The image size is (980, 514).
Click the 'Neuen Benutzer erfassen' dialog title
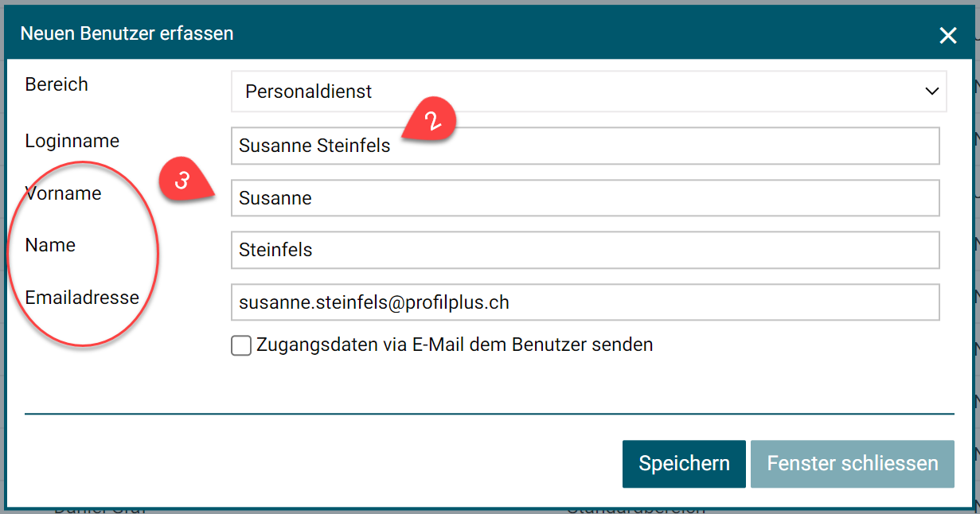(127, 33)
